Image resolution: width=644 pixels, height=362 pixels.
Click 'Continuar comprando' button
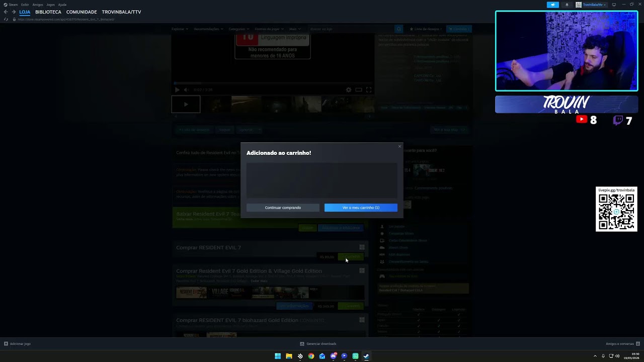(283, 208)
